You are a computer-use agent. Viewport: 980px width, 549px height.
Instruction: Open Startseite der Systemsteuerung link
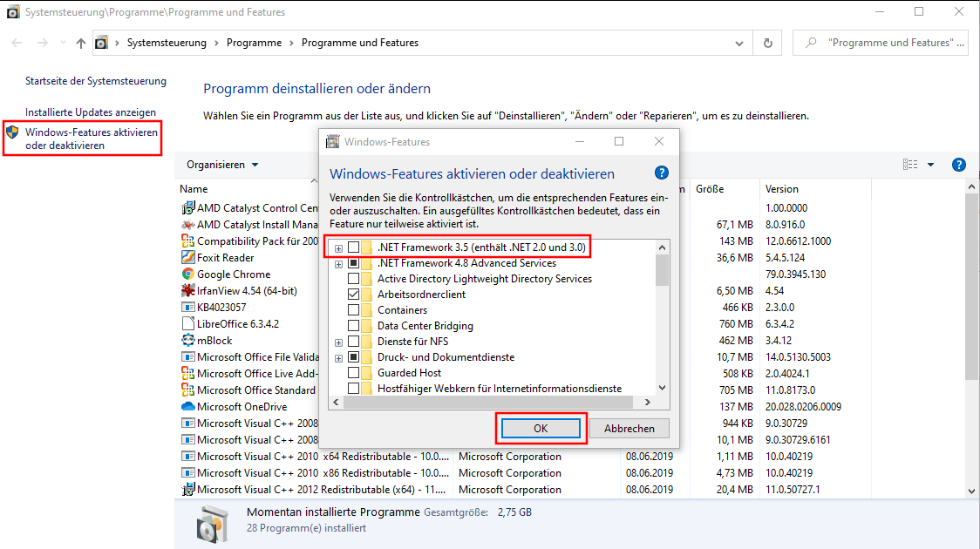(x=96, y=80)
